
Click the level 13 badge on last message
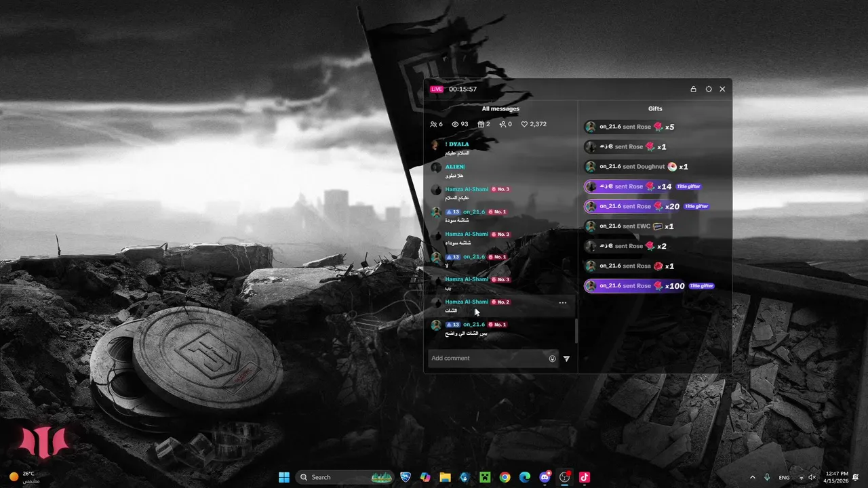point(453,325)
